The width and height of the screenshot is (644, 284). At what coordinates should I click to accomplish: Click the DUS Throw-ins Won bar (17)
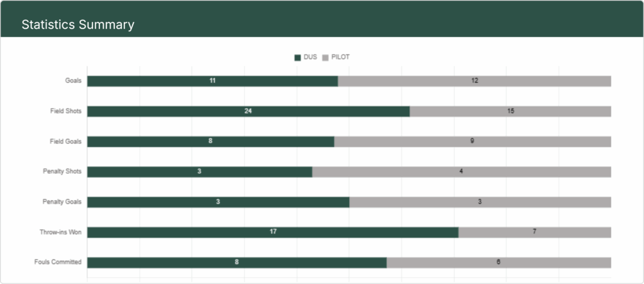pyautogui.click(x=273, y=232)
